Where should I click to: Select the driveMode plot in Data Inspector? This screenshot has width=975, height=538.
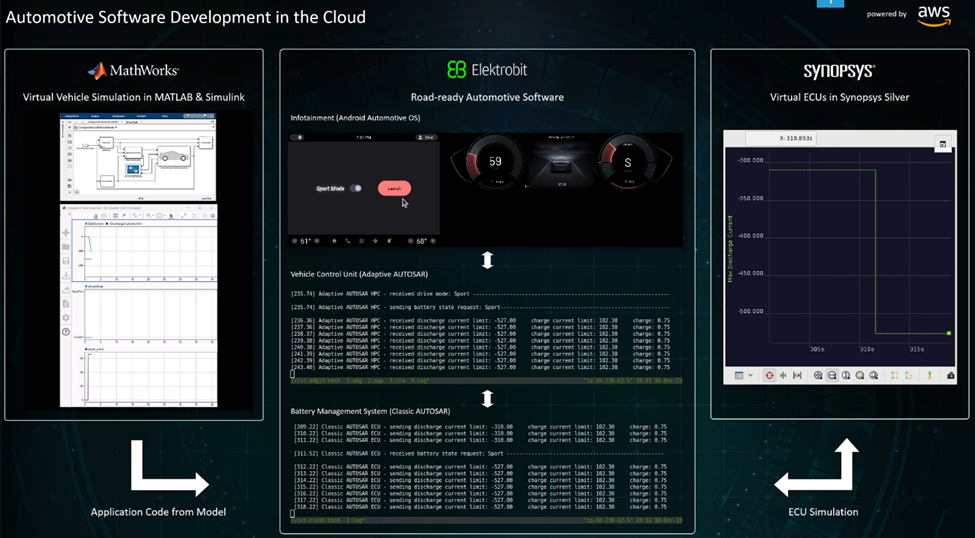click(144, 312)
